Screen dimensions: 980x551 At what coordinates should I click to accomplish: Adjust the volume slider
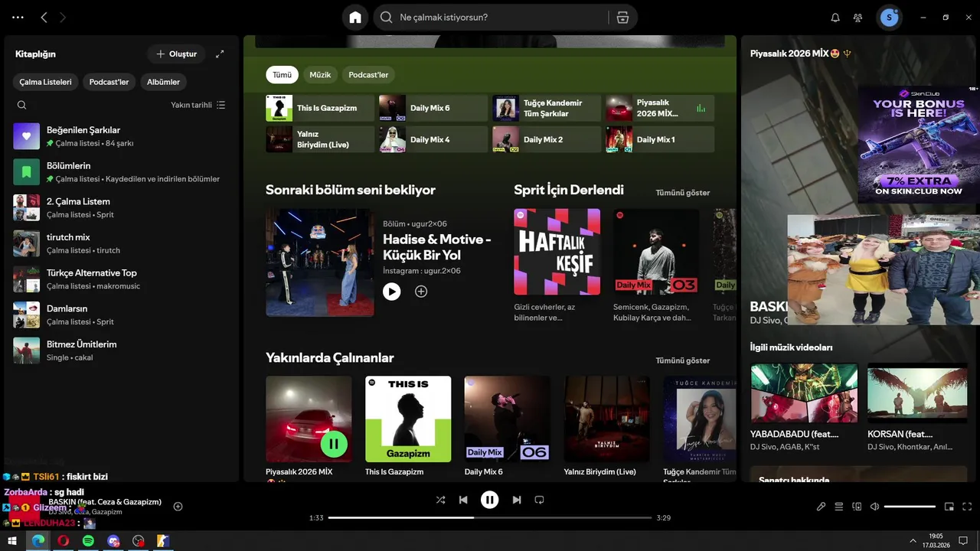[910, 507]
